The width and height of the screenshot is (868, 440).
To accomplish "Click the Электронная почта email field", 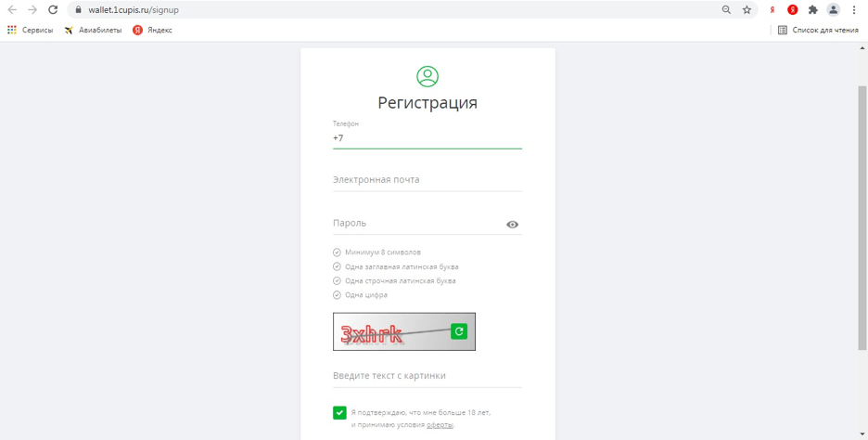I will tap(427, 180).
